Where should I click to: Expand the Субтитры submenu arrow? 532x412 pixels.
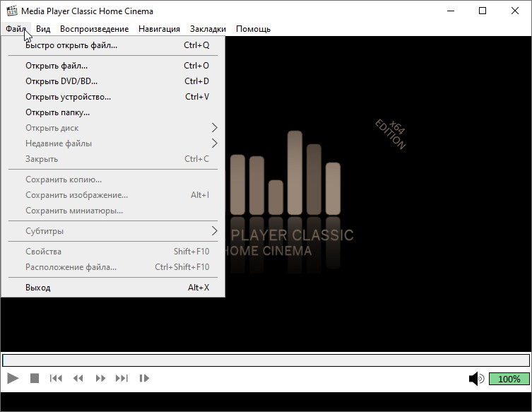coord(214,231)
